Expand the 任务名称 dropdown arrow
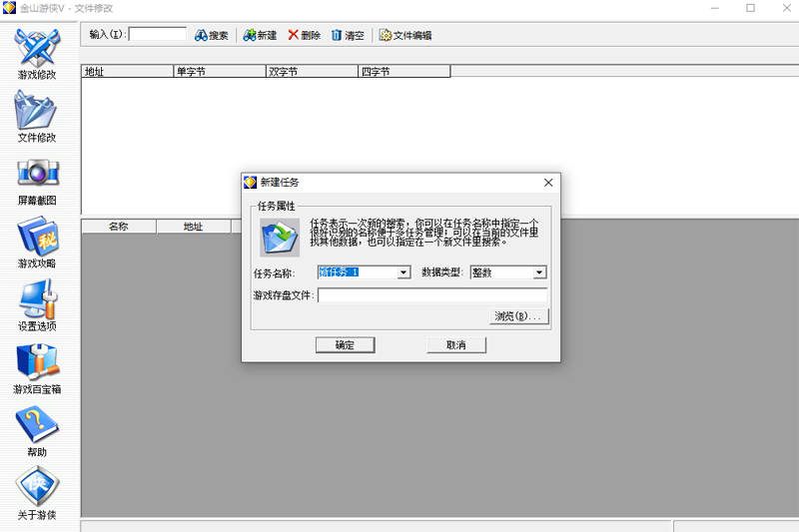This screenshot has height=532, width=799. click(x=404, y=272)
